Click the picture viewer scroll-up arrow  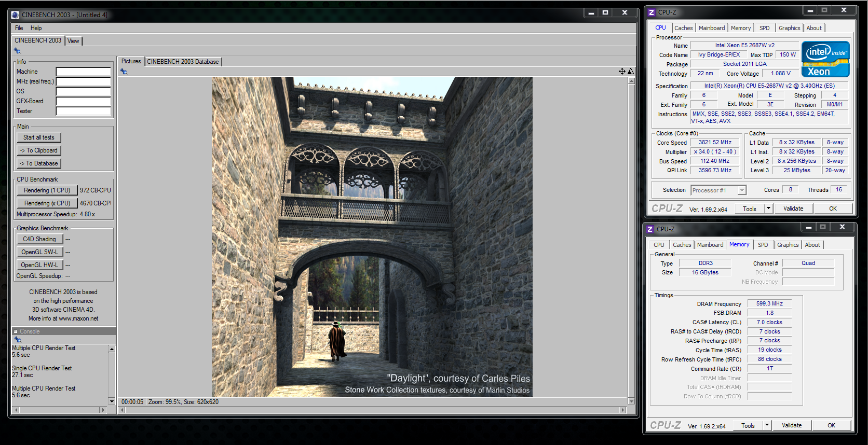coord(631,81)
